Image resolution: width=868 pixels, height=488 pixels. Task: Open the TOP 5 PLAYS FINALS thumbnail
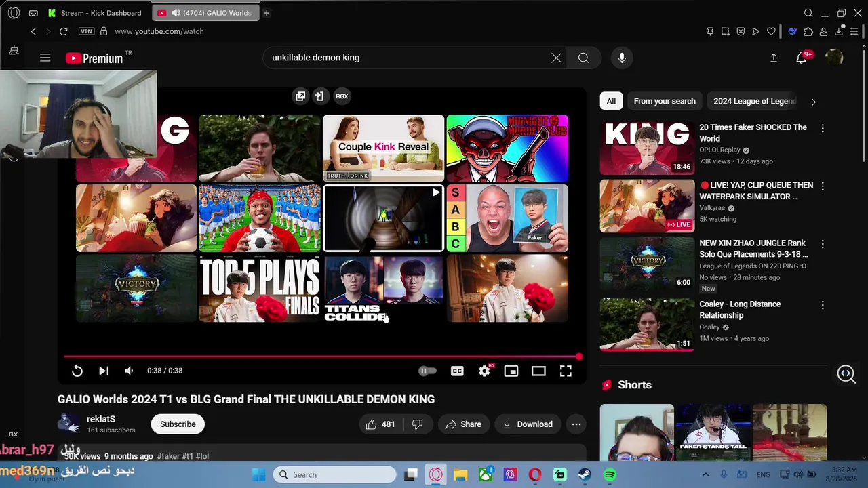tap(260, 288)
